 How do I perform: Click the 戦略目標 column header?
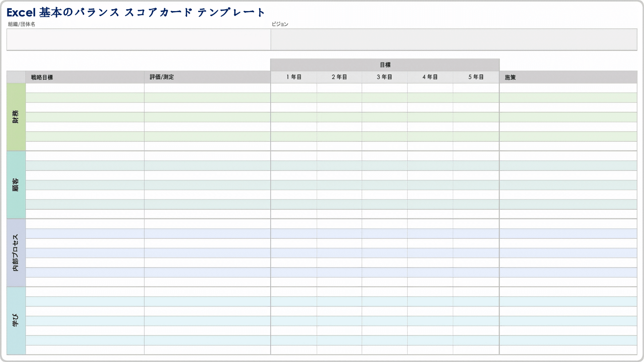[85, 77]
